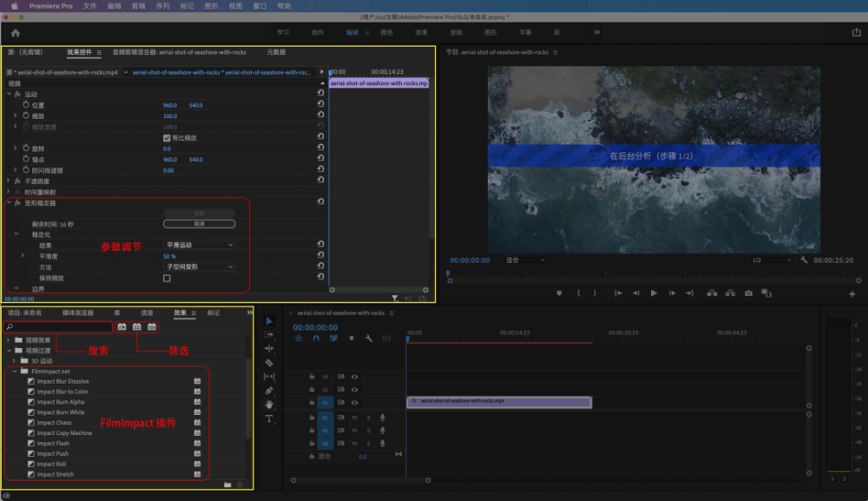Select the Slip tool
The width and height of the screenshot is (868, 501).
[269, 377]
